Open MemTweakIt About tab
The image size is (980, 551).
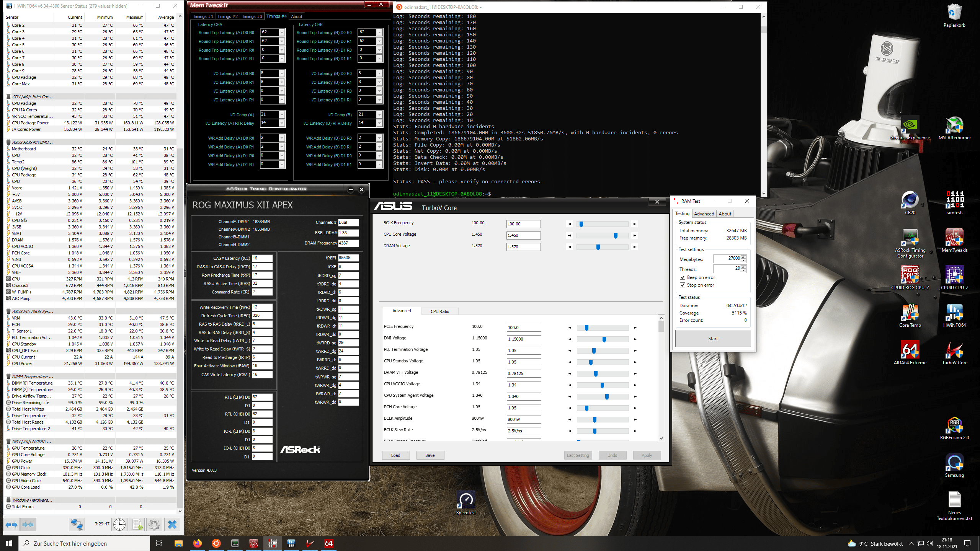[x=297, y=16]
